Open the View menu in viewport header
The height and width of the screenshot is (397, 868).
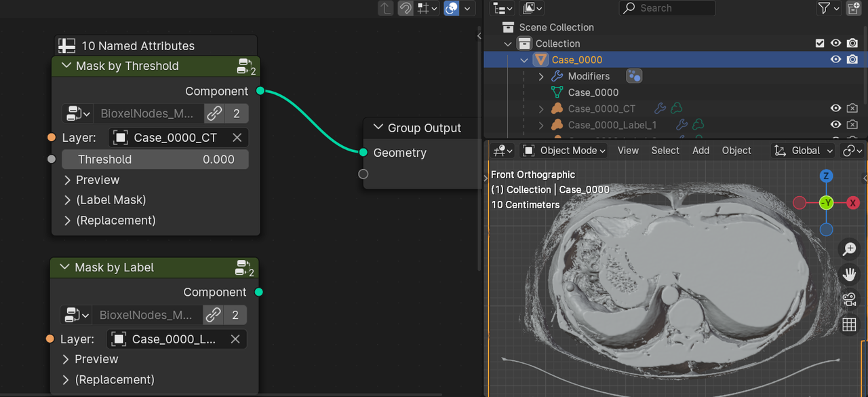point(628,151)
